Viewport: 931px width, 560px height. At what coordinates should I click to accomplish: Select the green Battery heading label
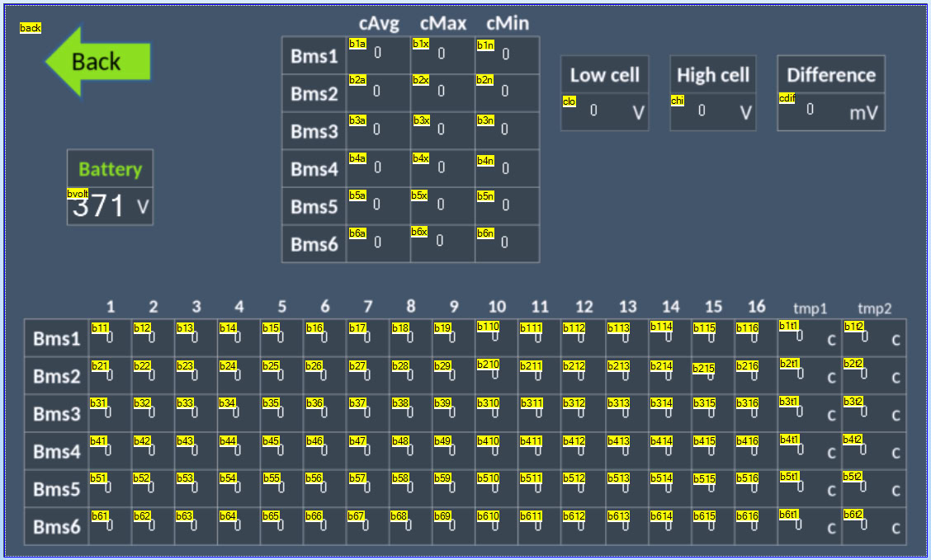[110, 170]
